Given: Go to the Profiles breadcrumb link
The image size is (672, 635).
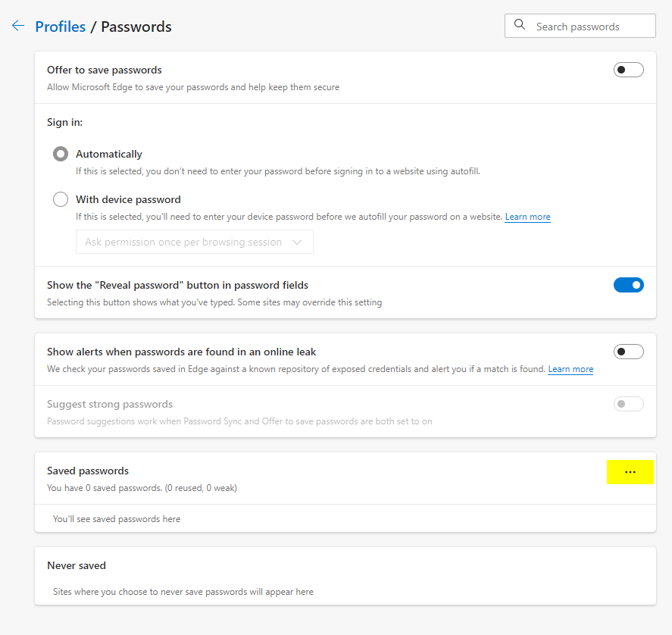Looking at the screenshot, I should point(60,27).
